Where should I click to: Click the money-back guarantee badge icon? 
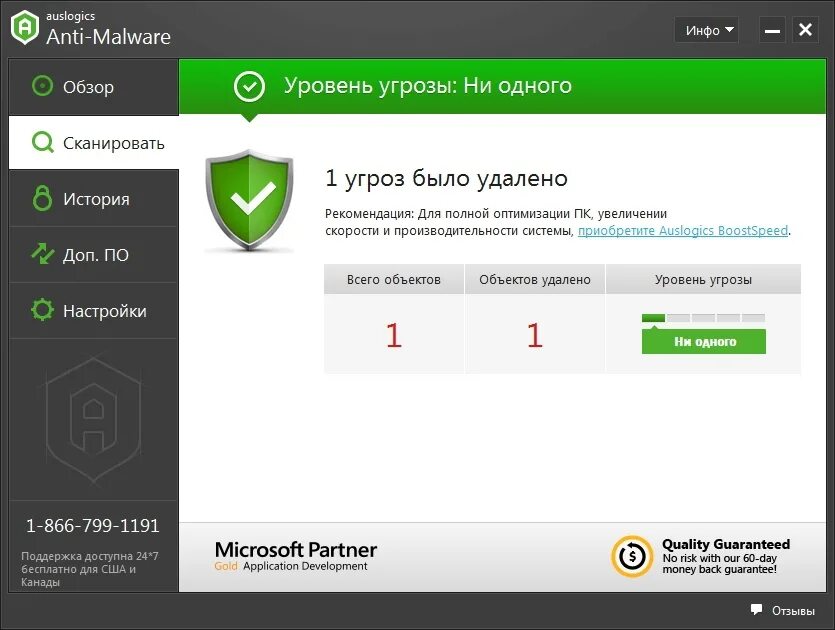coord(632,557)
